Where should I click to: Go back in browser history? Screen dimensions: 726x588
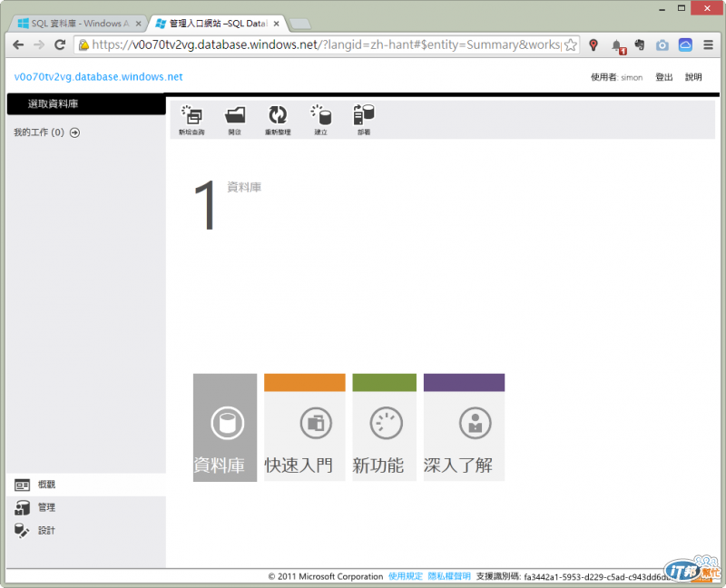click(18, 44)
